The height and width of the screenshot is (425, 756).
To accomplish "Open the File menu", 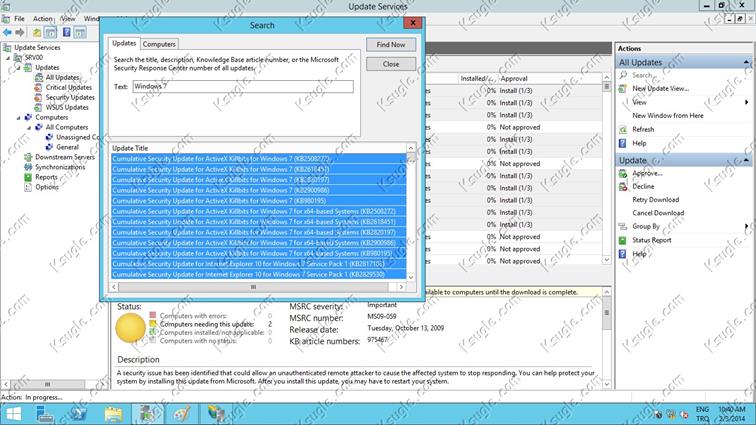I will pos(19,18).
